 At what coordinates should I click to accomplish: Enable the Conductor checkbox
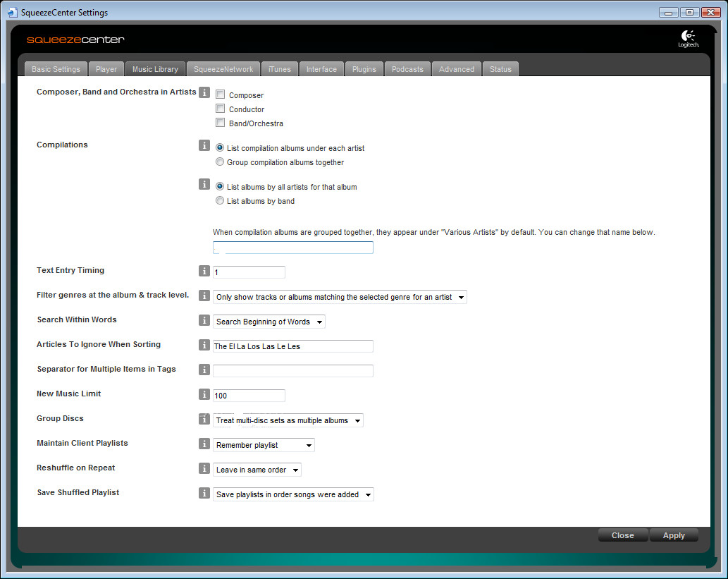[x=221, y=109]
